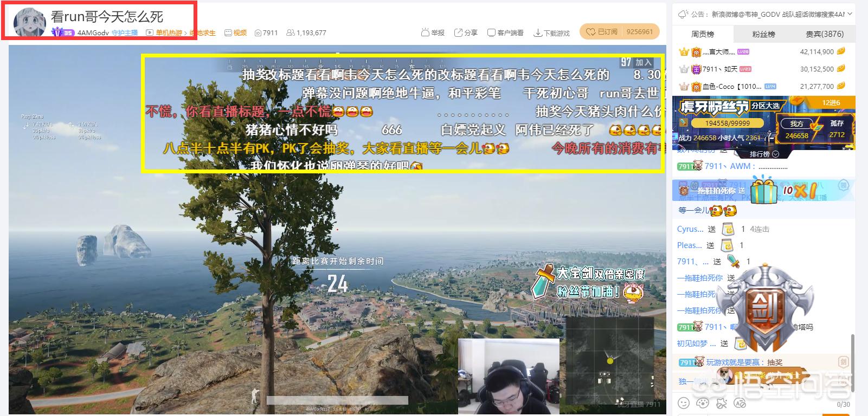Open the streamer avatar picture
Screen dimensions: 868x416
click(x=29, y=23)
